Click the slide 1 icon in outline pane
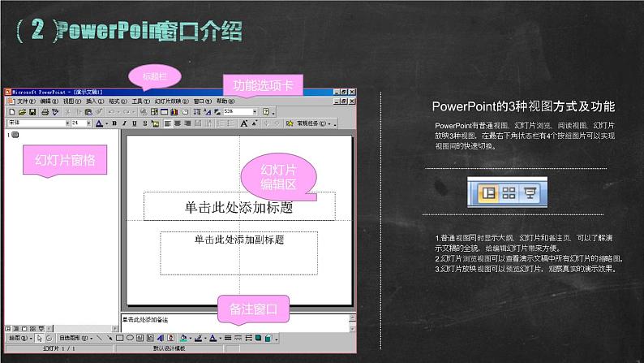 tap(15, 135)
